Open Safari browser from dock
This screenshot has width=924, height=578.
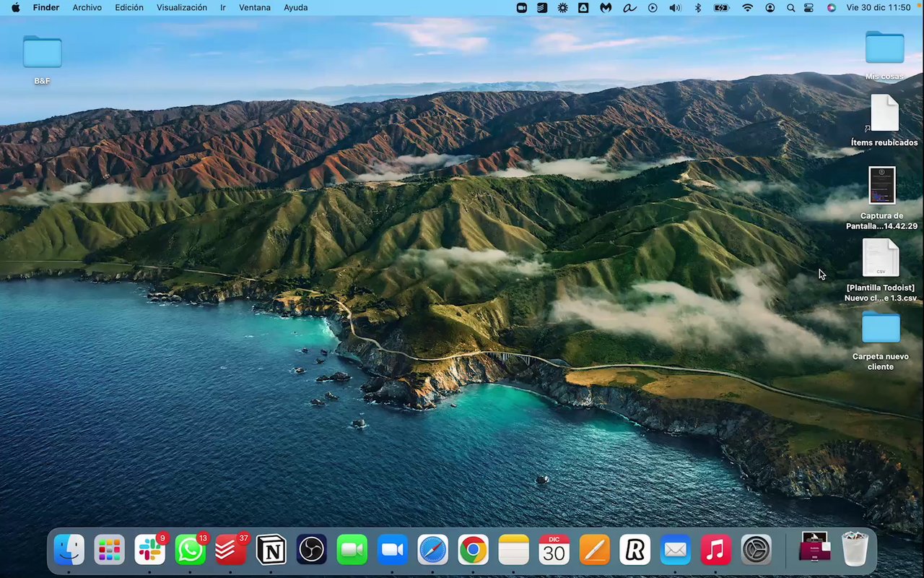[x=433, y=551]
